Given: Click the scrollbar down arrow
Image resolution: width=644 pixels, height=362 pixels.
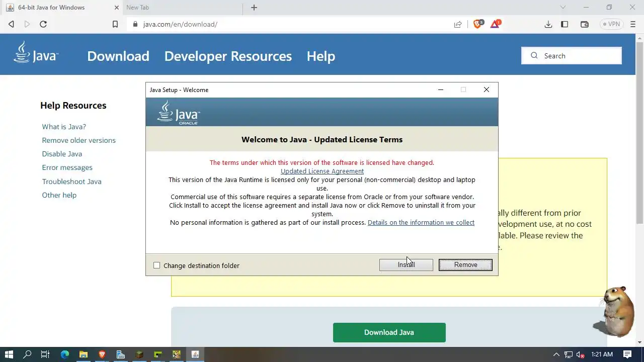Looking at the screenshot, I should [640, 342].
